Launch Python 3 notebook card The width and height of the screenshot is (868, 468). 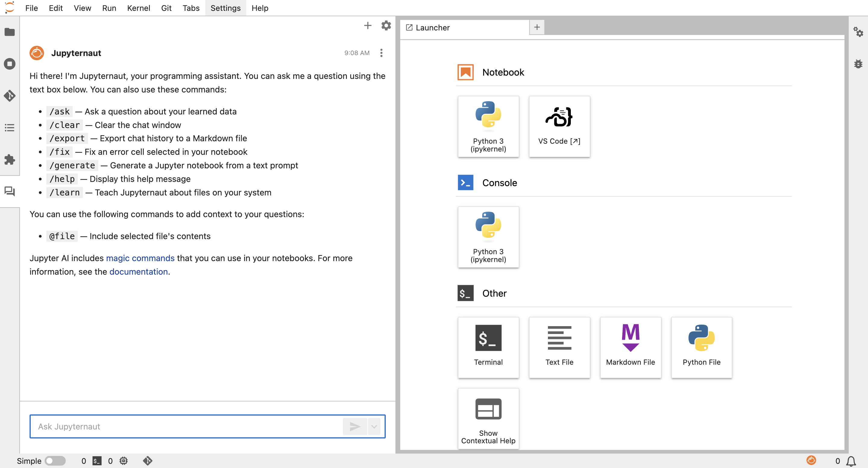tap(488, 126)
